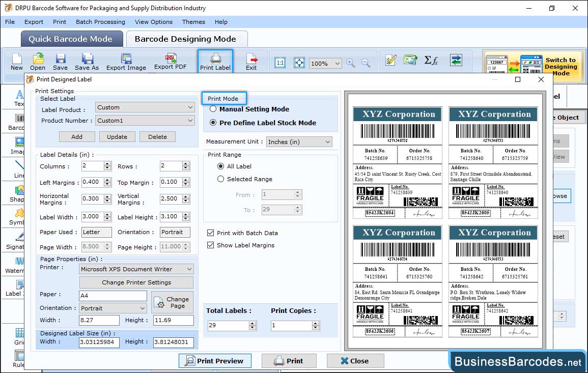Viewport: 588px width, 373px height.
Task: Open the page Orientation Portrait dropdown
Action: [113, 308]
